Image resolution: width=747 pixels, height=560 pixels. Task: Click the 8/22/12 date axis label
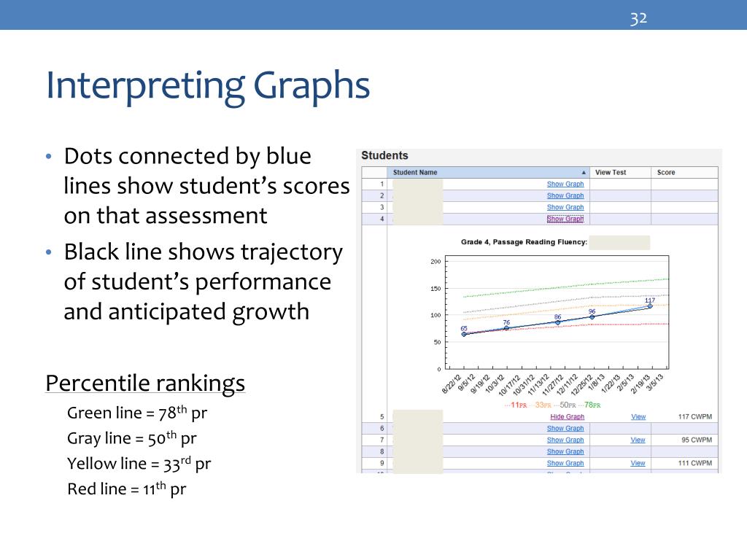[452, 384]
